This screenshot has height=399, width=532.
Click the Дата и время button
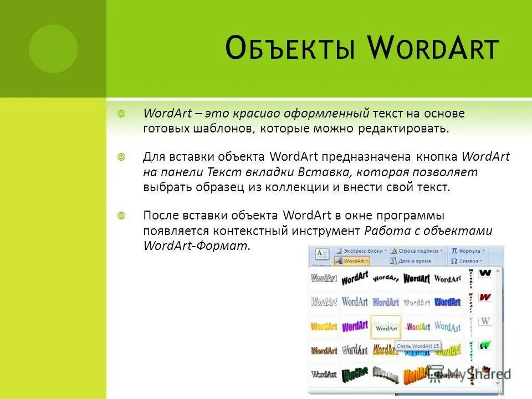pyautogui.click(x=411, y=261)
